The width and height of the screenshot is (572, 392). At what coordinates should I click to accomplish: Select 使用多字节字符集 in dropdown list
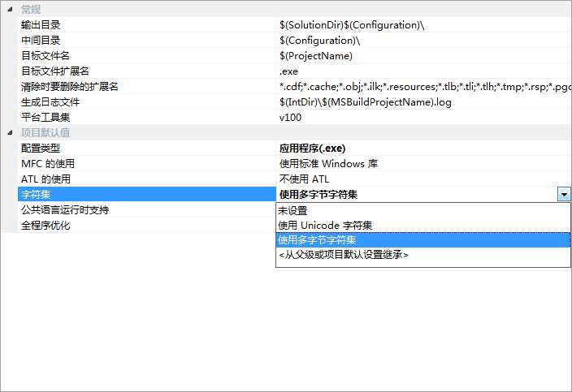(423, 240)
